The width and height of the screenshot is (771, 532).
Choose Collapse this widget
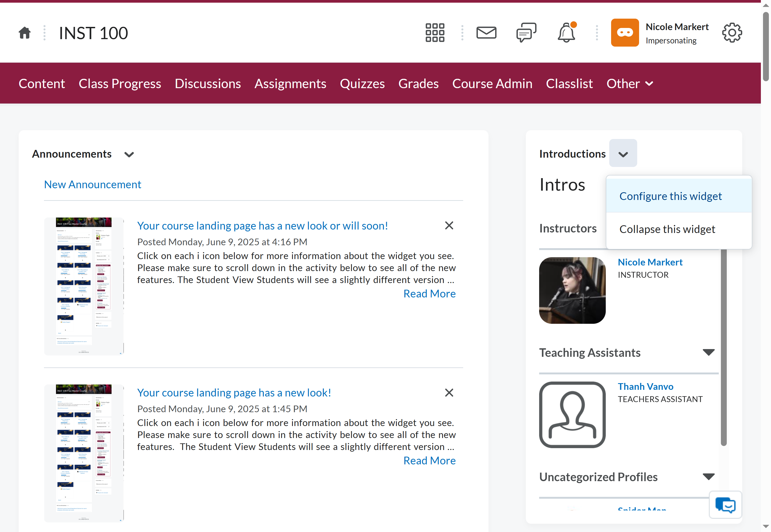tap(679, 229)
